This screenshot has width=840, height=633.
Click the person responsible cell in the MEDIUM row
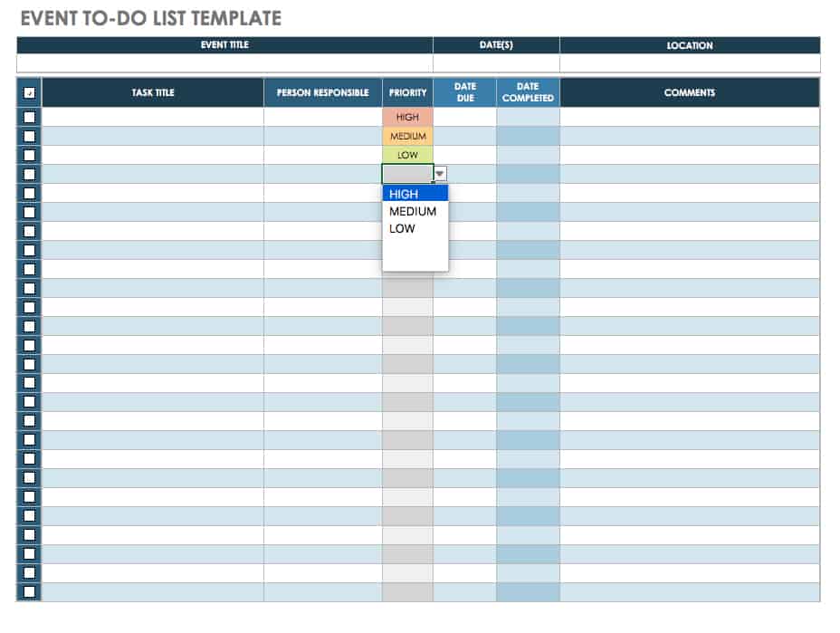pos(323,136)
